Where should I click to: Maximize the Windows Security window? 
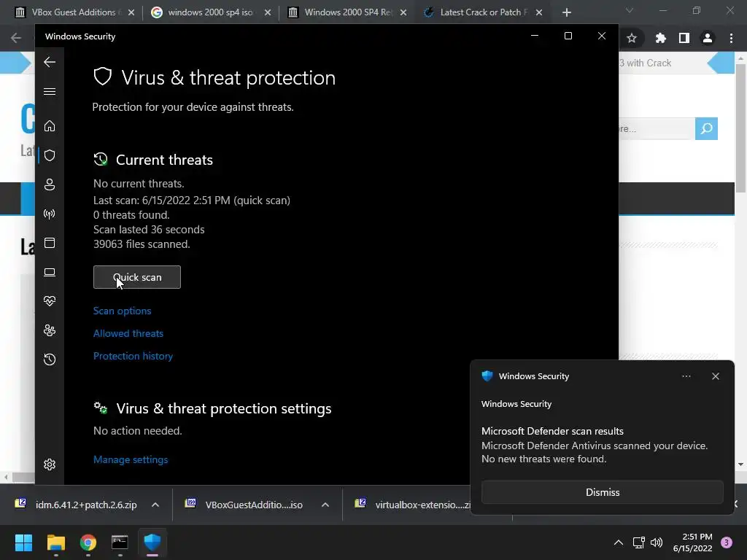click(568, 36)
